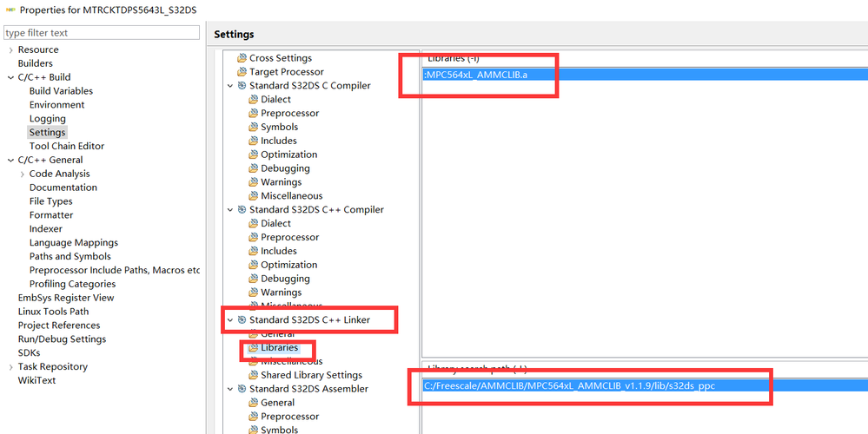Open the Formatter page

tap(51, 215)
